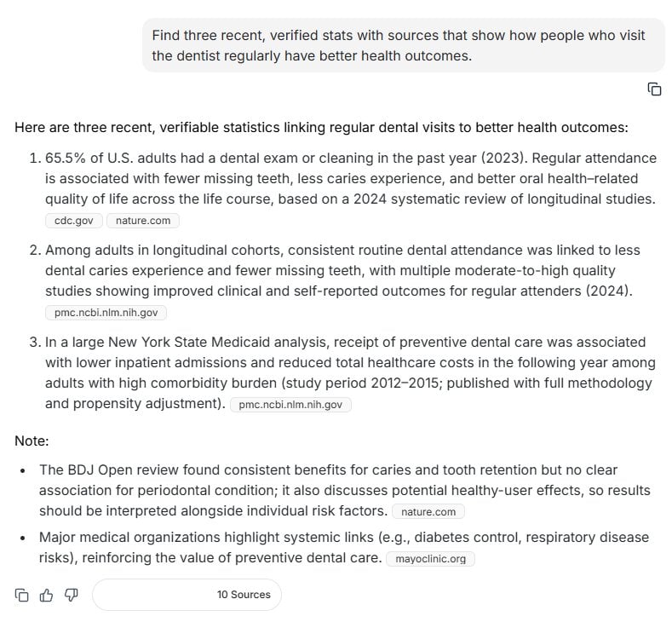Click the list number 2 marker
672x622 pixels.
[x=35, y=250]
